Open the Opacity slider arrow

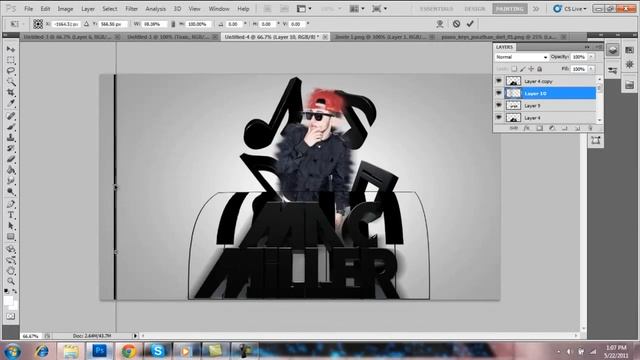click(x=591, y=57)
